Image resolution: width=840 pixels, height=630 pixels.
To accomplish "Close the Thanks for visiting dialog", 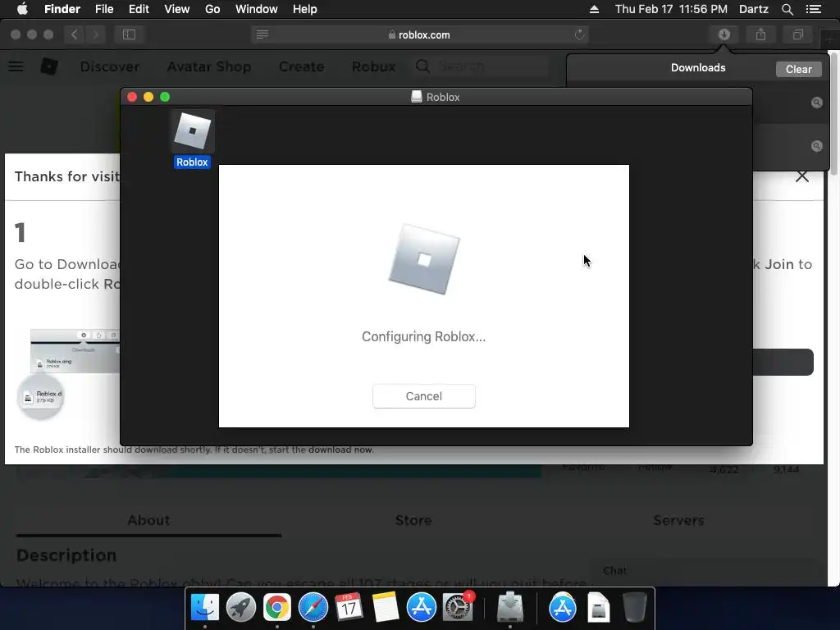I will tap(802, 176).
